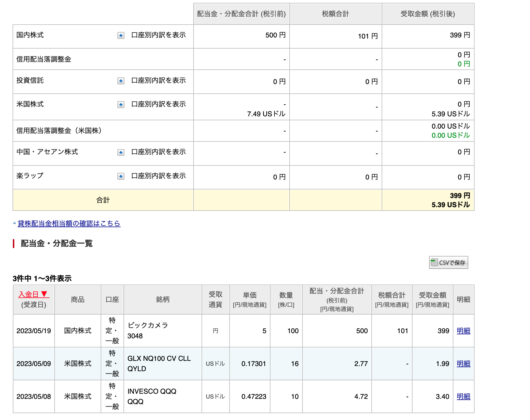Open 明細 for INVESCO QQQ row
Image resolution: width=530 pixels, height=420 pixels.
(x=463, y=397)
